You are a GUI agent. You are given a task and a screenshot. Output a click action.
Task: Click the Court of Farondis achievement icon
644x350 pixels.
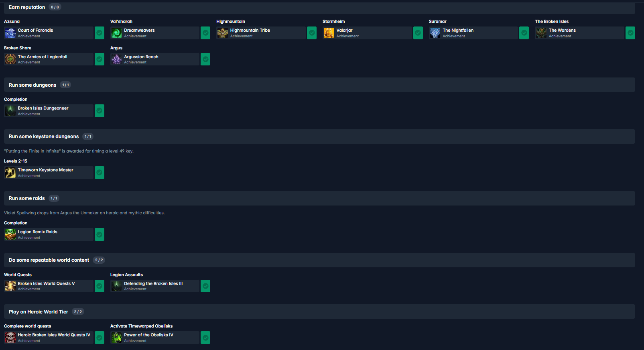[10, 33]
